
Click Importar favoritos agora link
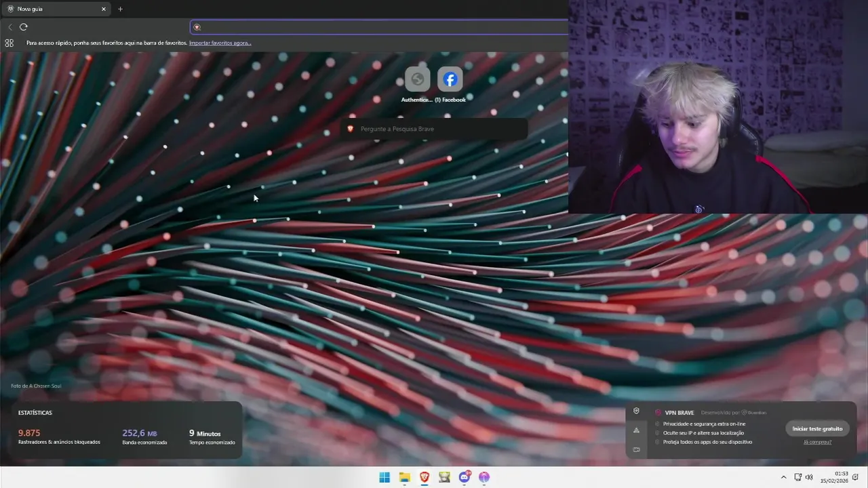[220, 43]
